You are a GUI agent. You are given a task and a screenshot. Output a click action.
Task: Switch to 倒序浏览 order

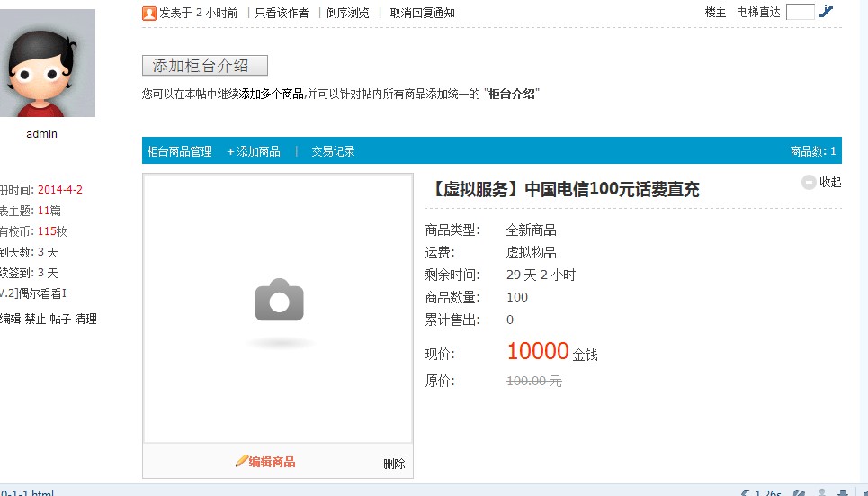coord(347,13)
